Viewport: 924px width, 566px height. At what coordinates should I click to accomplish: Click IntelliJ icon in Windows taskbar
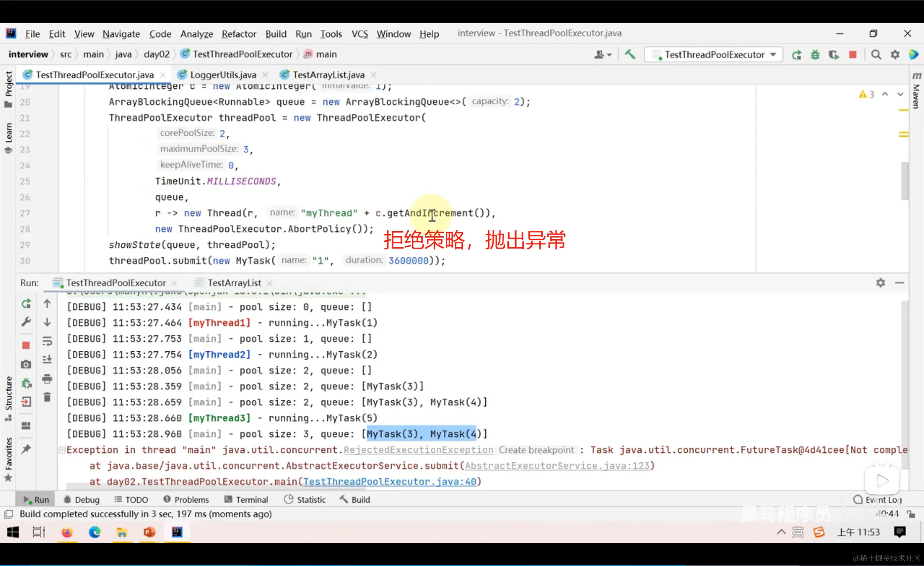(177, 532)
